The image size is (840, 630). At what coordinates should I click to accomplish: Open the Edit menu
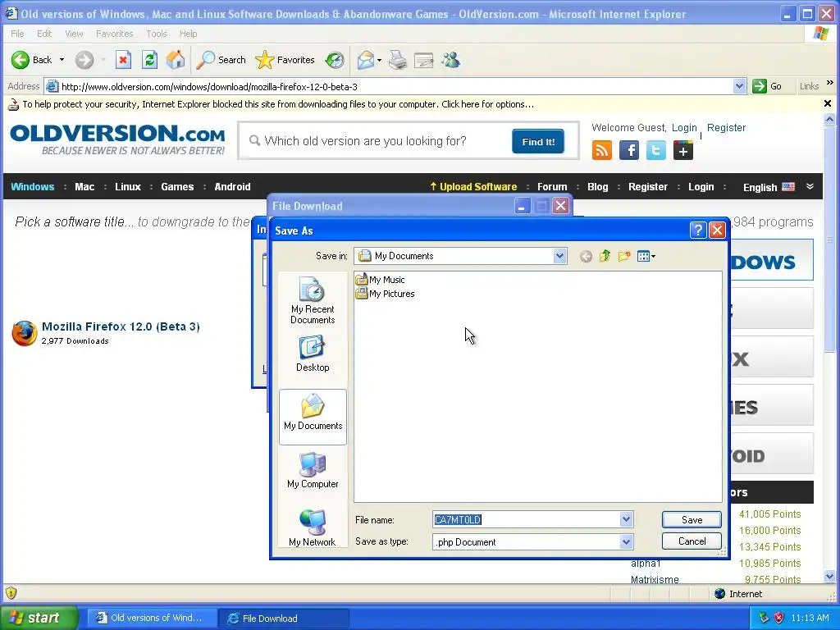point(44,34)
